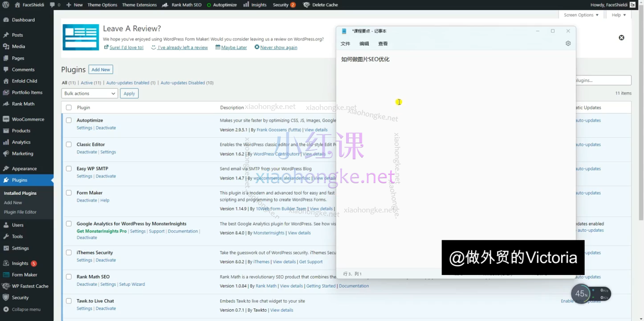
Task: Click the search plugins input field
Action: pos(602,80)
